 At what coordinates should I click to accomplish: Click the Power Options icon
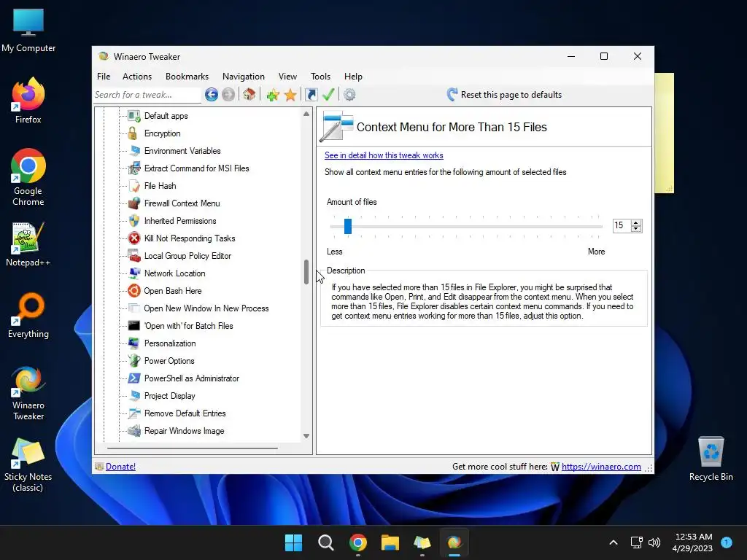134,360
